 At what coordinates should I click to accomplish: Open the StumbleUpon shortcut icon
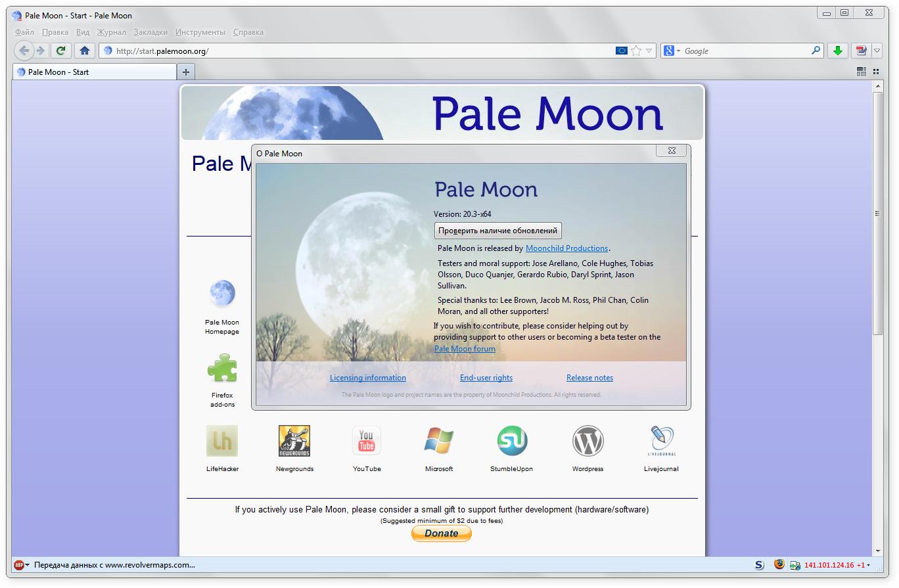coord(512,441)
